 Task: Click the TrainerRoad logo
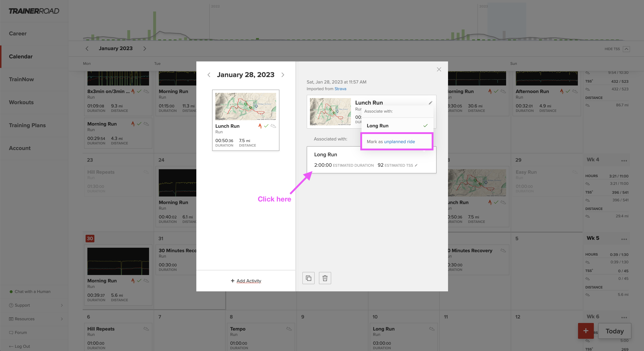click(34, 11)
